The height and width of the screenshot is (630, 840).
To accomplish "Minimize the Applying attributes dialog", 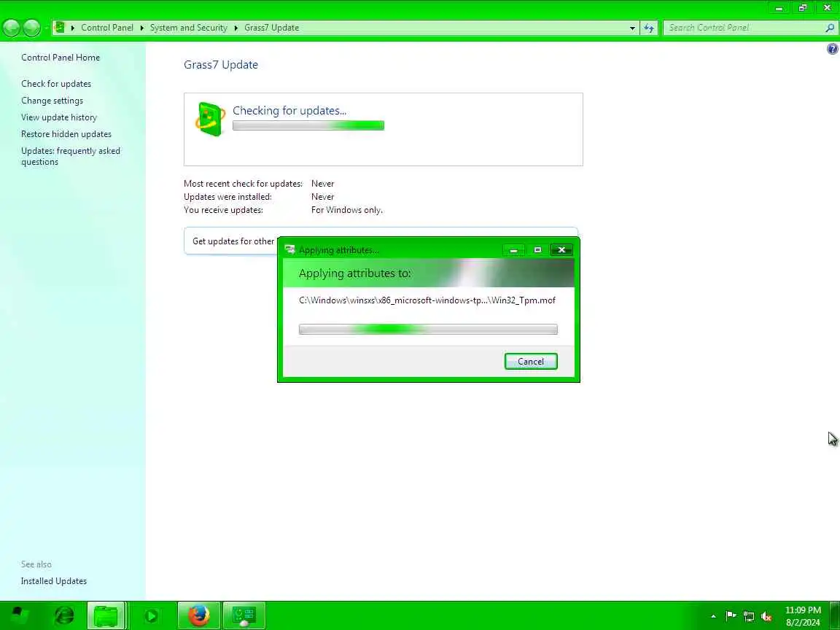I will (513, 250).
